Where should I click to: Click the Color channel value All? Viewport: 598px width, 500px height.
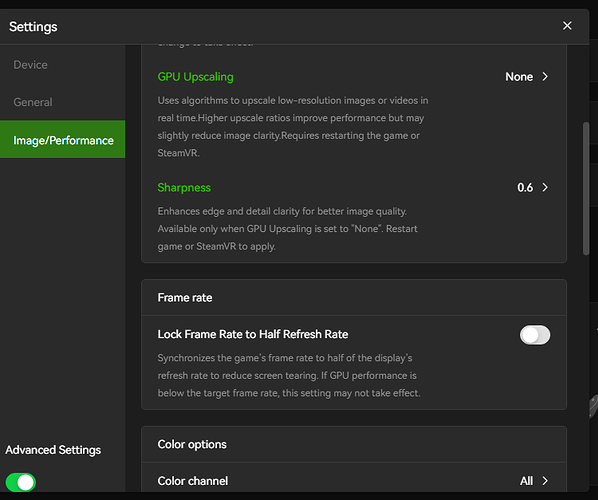526,481
